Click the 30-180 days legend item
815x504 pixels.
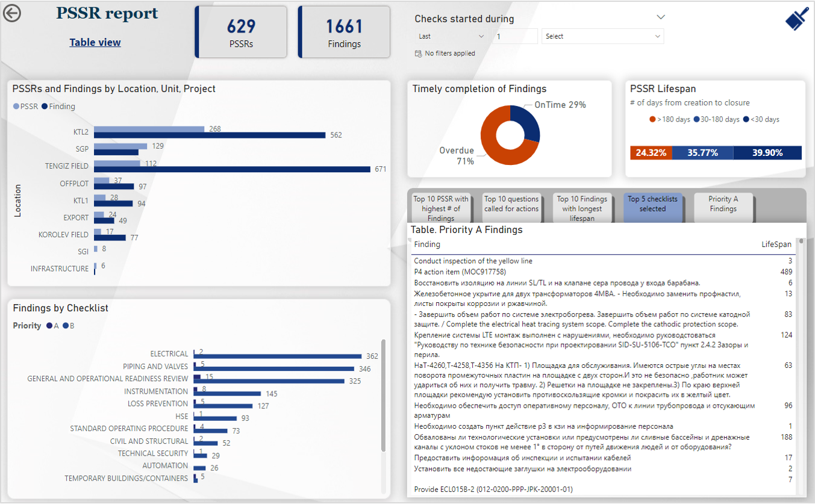click(x=717, y=119)
